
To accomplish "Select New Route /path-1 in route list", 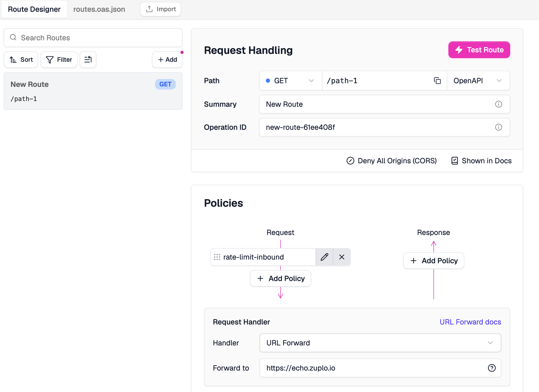I will tap(93, 91).
